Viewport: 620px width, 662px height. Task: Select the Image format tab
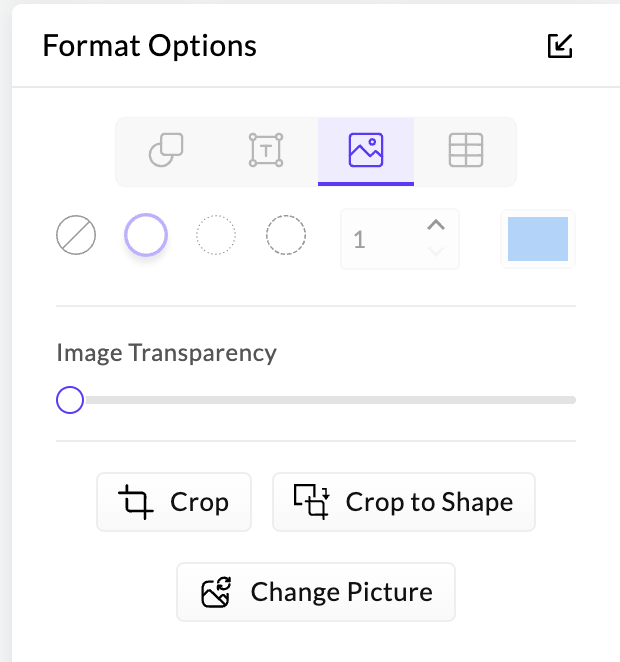366,151
